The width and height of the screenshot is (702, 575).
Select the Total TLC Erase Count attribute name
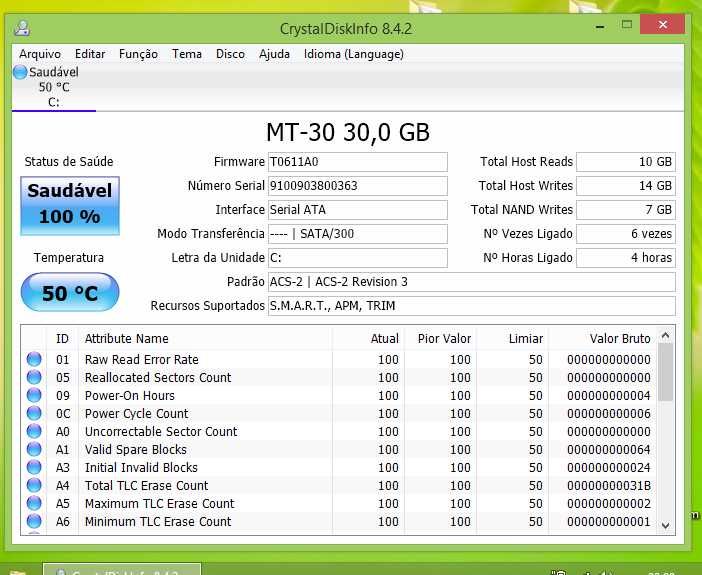click(x=146, y=485)
